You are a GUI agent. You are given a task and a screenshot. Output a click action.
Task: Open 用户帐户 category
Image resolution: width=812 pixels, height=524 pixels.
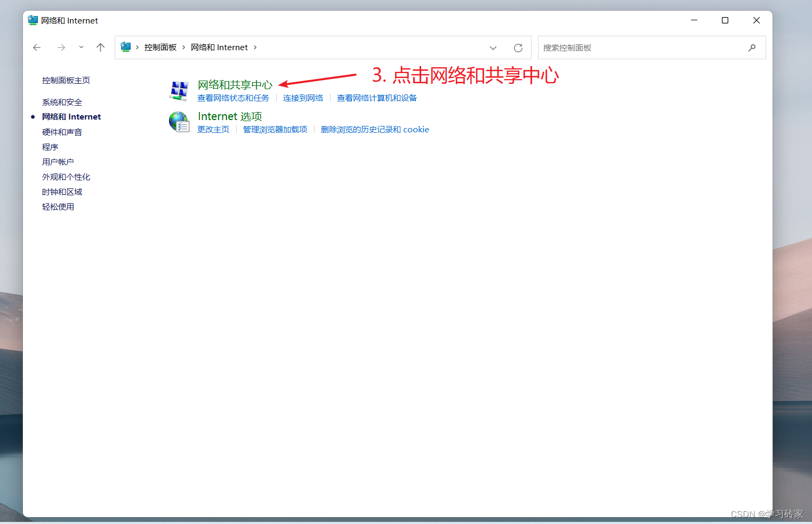(x=58, y=162)
